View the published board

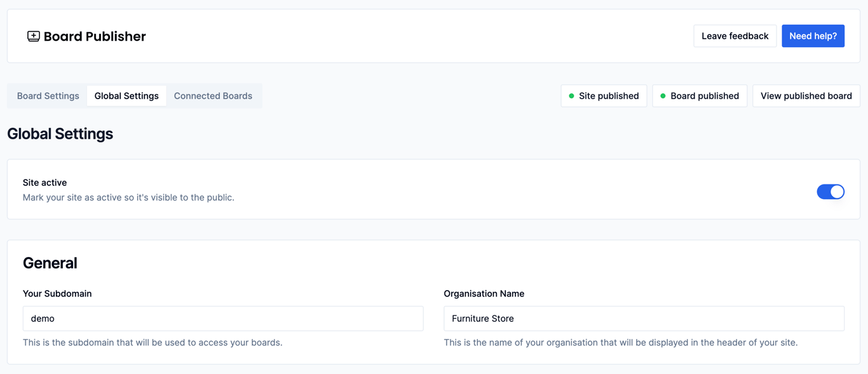click(x=806, y=95)
